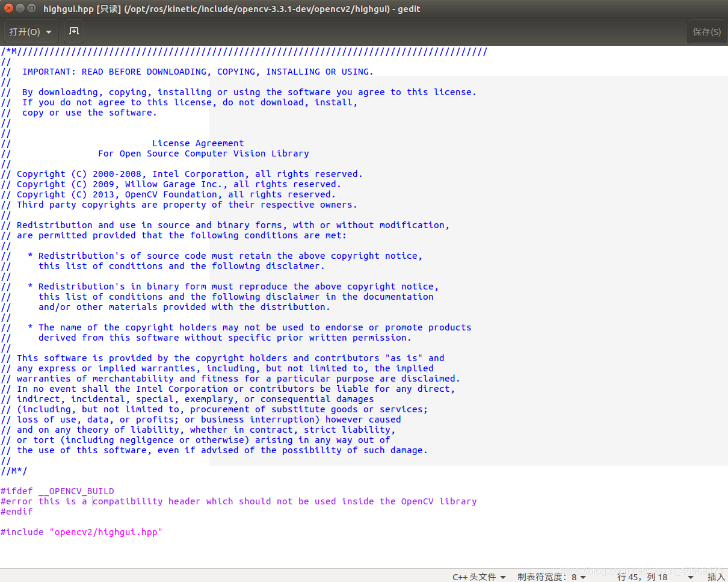
Task: Click the 'IMPORTANT: READ BEFORE DOWNLOADING' line
Action: pyautogui.click(x=187, y=72)
